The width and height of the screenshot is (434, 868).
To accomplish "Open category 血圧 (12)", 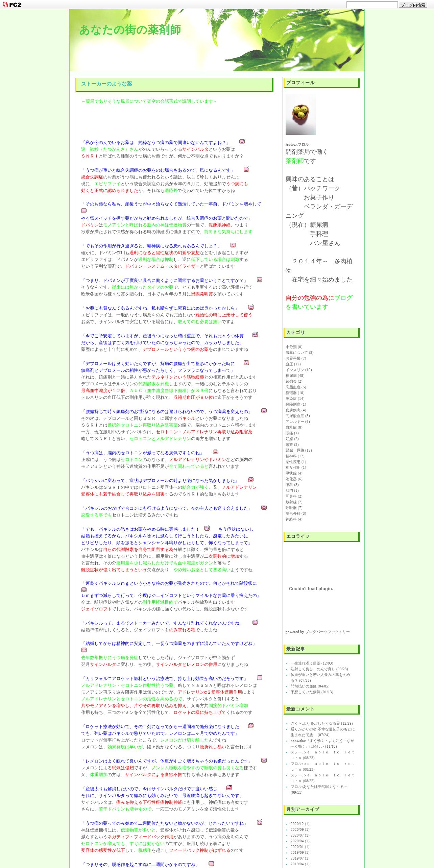I will tap(293, 364).
